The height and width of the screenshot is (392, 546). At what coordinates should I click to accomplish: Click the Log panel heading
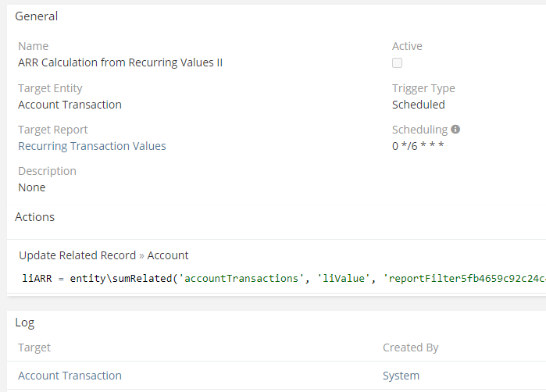pyautogui.click(x=25, y=322)
